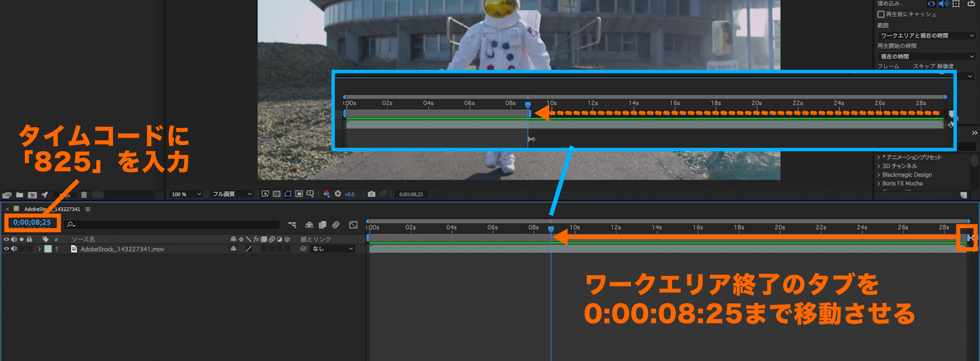980x361 pixels.
Task: Take a snapshot with camera icon
Action: [x=372, y=194]
